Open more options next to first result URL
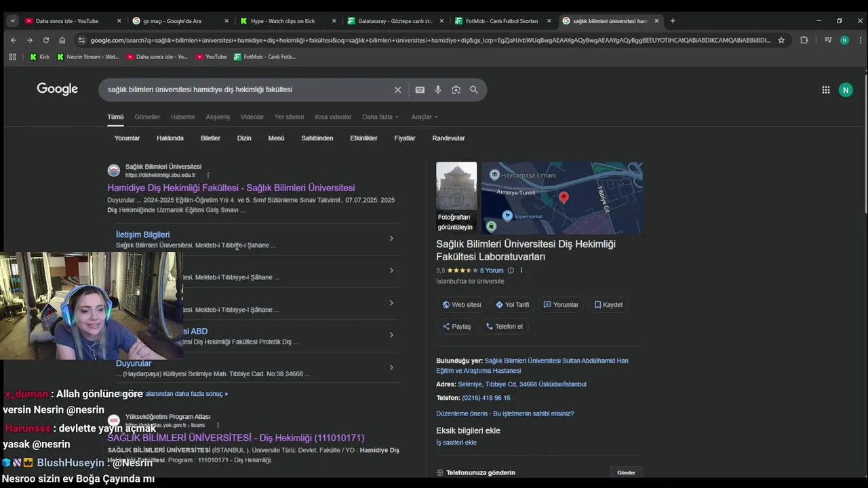Image resolution: width=868 pixels, height=488 pixels. [x=208, y=175]
